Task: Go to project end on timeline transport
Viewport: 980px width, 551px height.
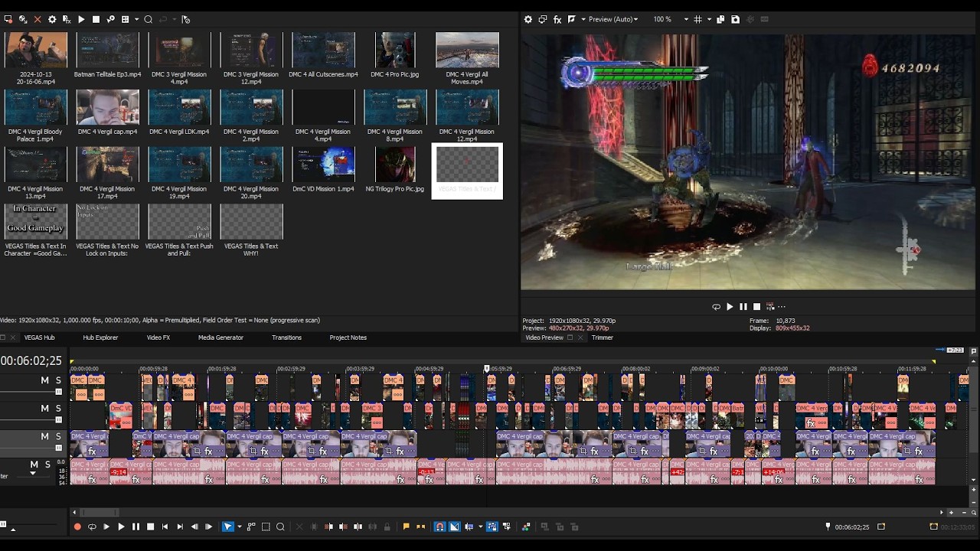Action: [x=179, y=527]
